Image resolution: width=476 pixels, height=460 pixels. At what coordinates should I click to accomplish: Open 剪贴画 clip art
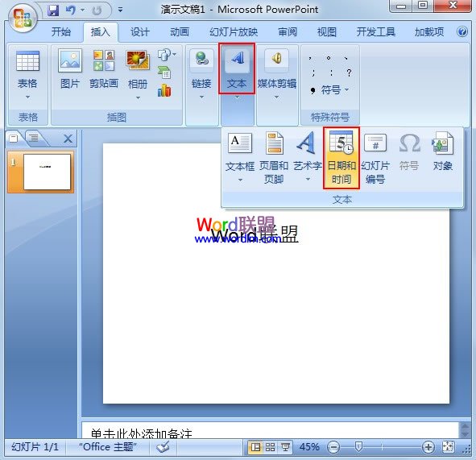(104, 69)
